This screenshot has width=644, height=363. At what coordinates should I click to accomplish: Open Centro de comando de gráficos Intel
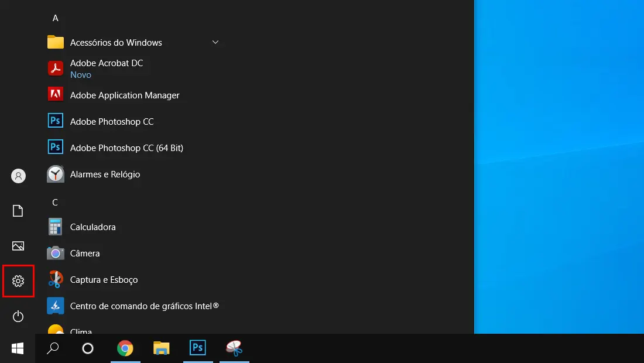[133, 306]
